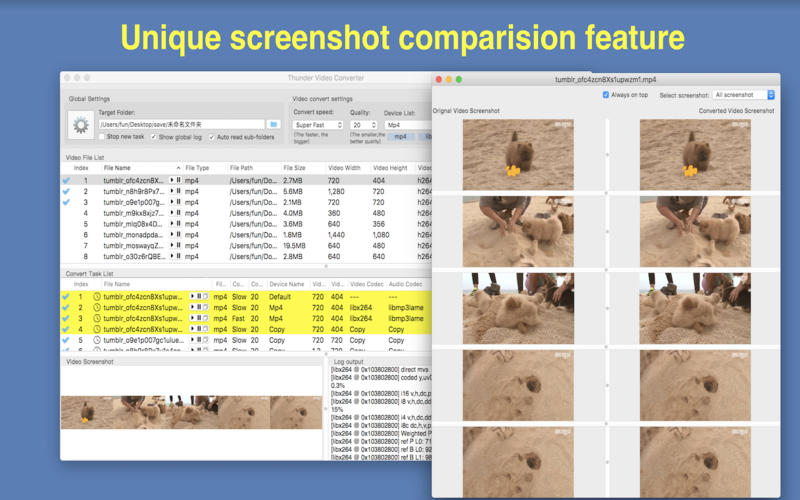Viewport: 800px width, 500px height.
Task: Open the Quality dropdown showing 20
Action: 363,125
